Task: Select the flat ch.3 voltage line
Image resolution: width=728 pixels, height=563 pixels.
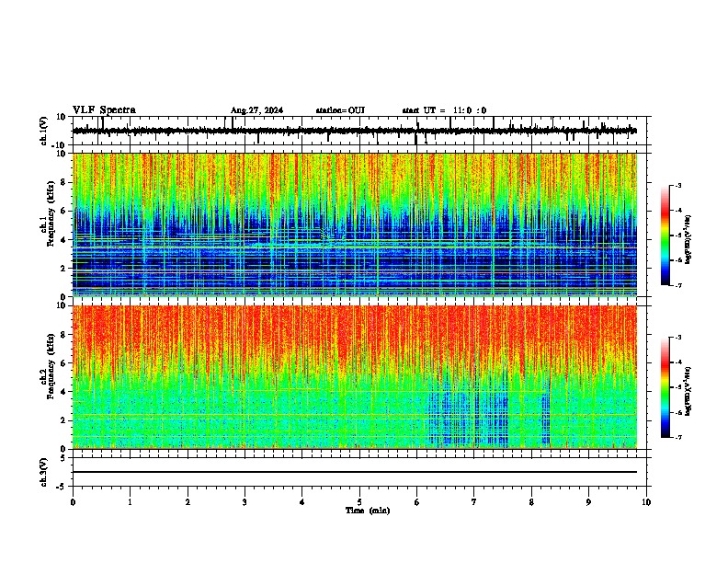Action: coord(355,472)
